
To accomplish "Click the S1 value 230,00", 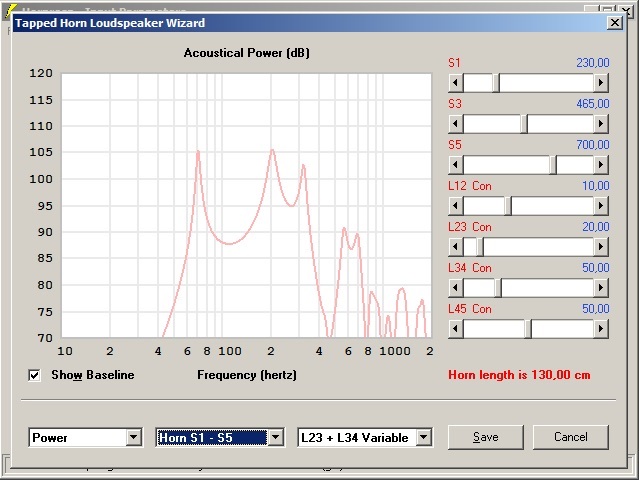I will 593,63.
